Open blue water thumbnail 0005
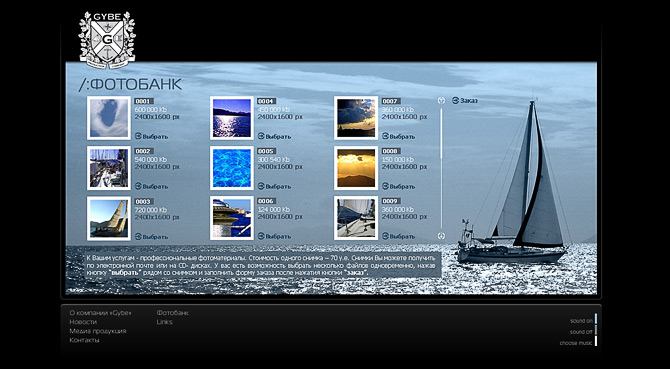Viewport: 670px width, 369px height. (232, 168)
